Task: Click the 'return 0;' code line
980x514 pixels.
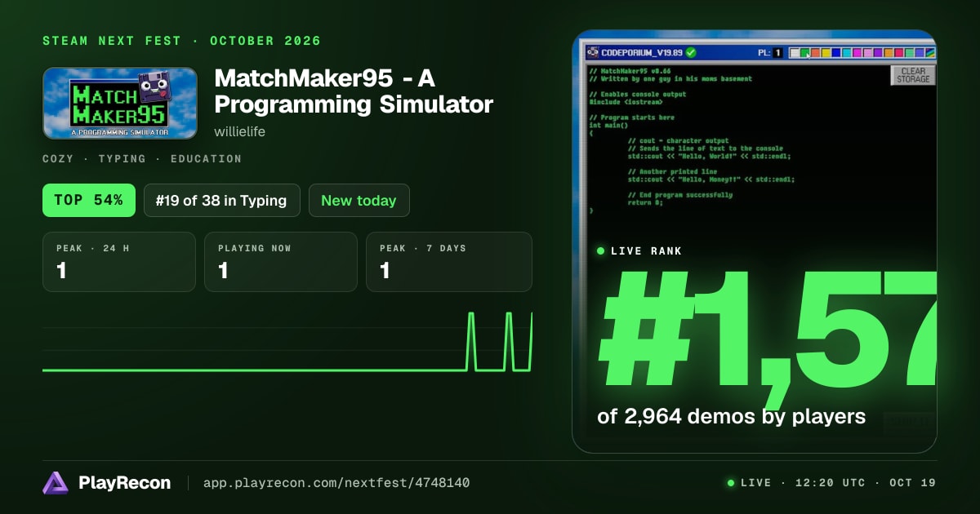Action: [x=646, y=202]
